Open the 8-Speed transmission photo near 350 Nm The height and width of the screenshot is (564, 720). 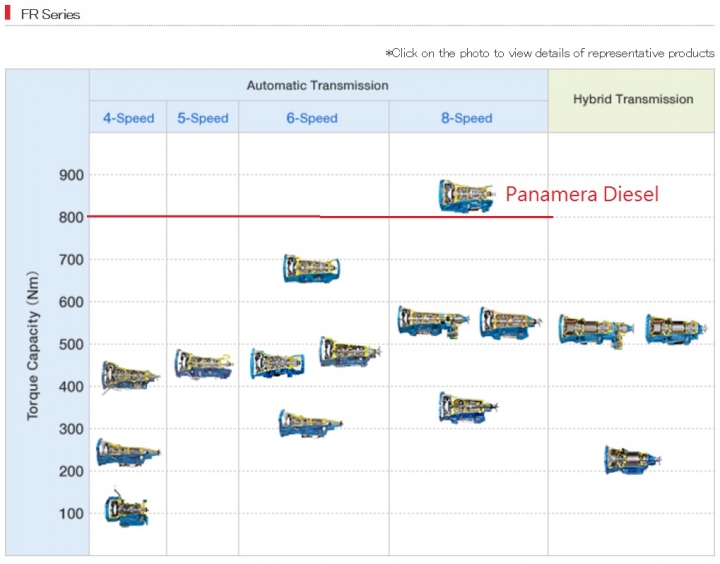[468, 407]
